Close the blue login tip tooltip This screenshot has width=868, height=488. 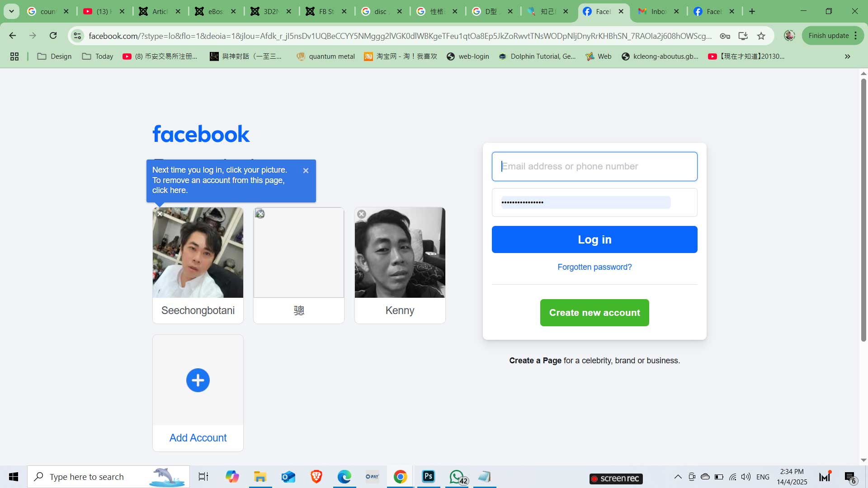tap(306, 171)
